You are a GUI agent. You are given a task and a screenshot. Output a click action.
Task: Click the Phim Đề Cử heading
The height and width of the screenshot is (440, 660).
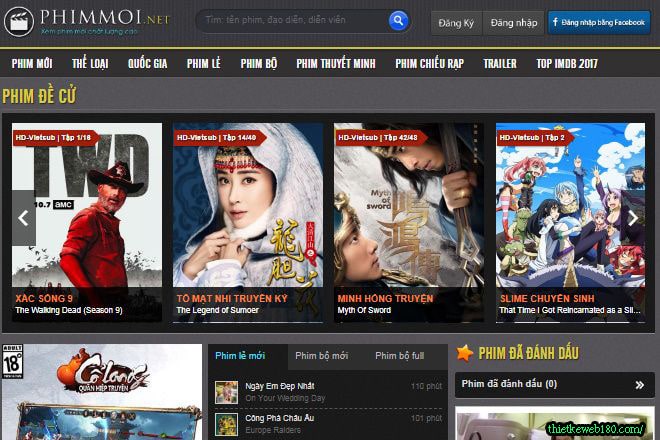pyautogui.click(x=39, y=96)
